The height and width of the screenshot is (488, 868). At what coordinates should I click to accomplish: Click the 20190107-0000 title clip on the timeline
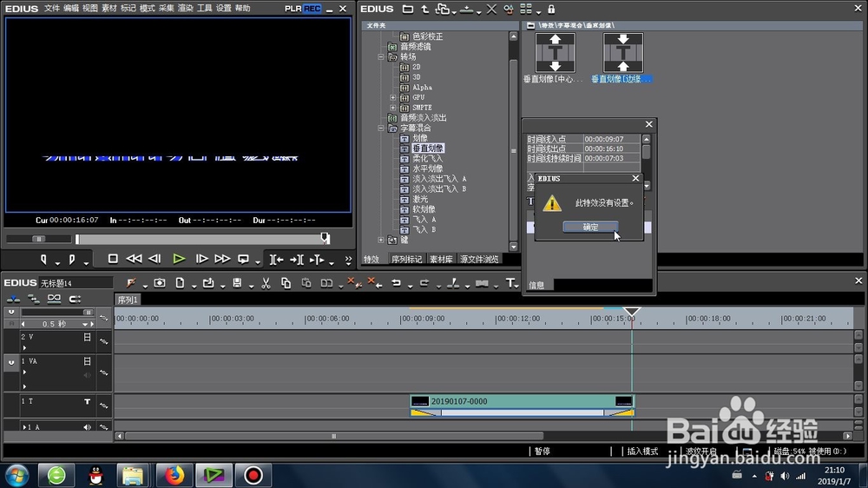(x=522, y=401)
